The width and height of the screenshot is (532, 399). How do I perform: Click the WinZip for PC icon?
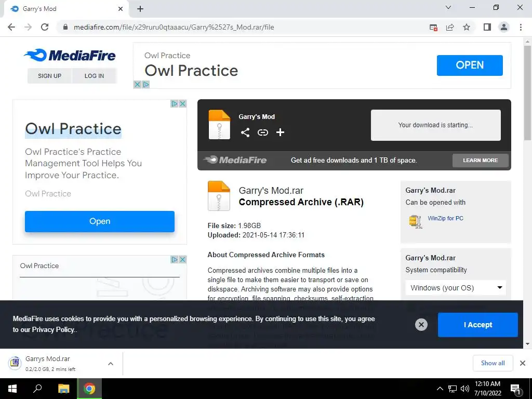click(416, 221)
